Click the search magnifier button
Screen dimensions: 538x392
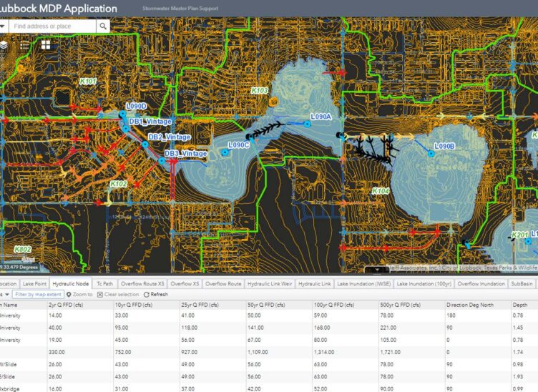coord(104,26)
